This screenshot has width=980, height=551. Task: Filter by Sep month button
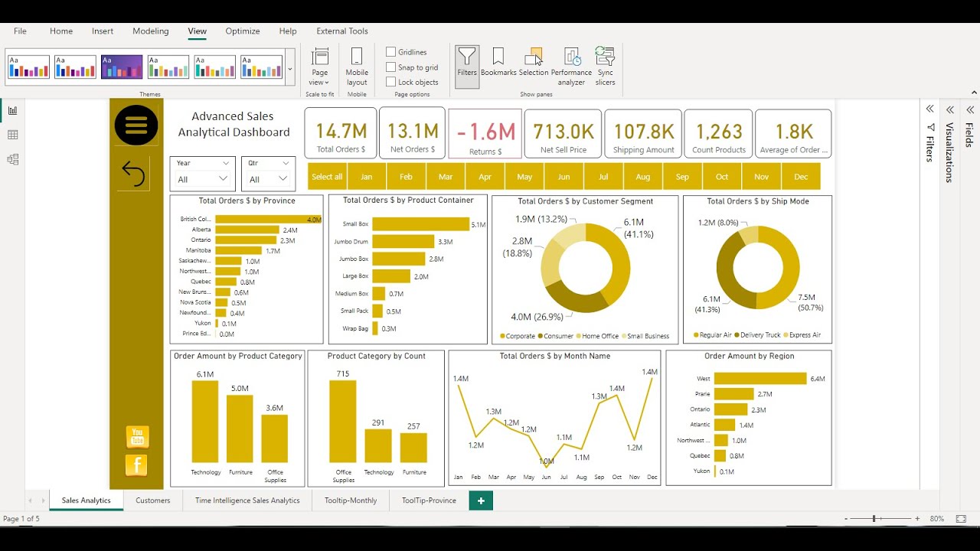point(682,177)
